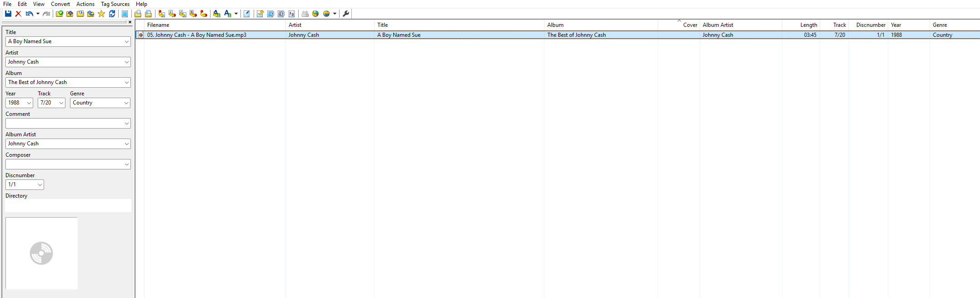
Task: Click the Tag to Tag convert icon
Action: click(x=204, y=14)
